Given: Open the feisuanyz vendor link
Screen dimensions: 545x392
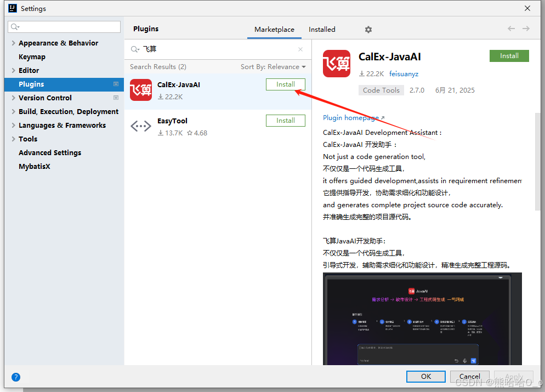Looking at the screenshot, I should 404,74.
